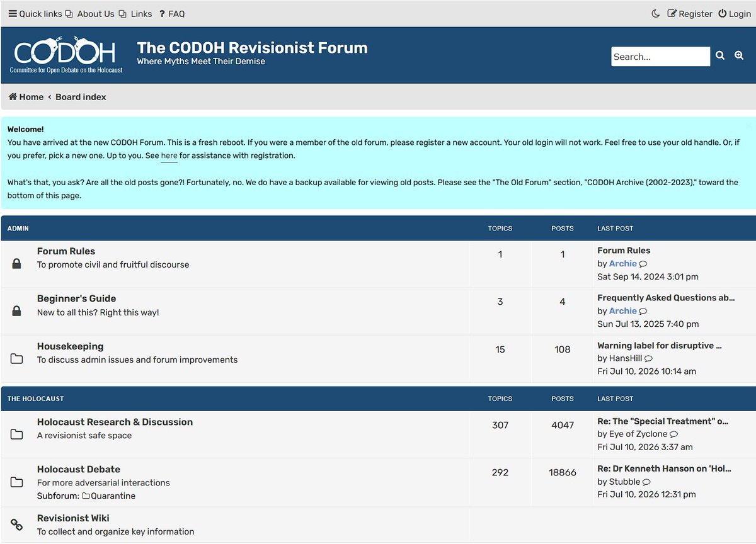
Task: Click the description 'A revisionist safe space'
Action: 84,435
